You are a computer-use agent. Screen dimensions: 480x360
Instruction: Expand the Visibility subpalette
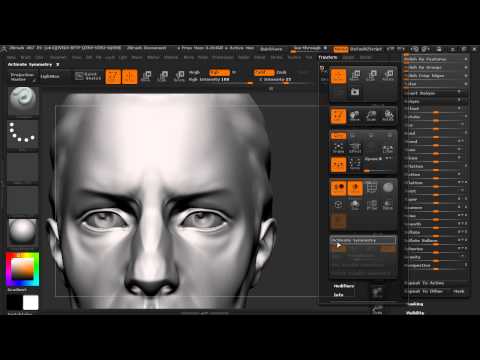click(x=415, y=312)
